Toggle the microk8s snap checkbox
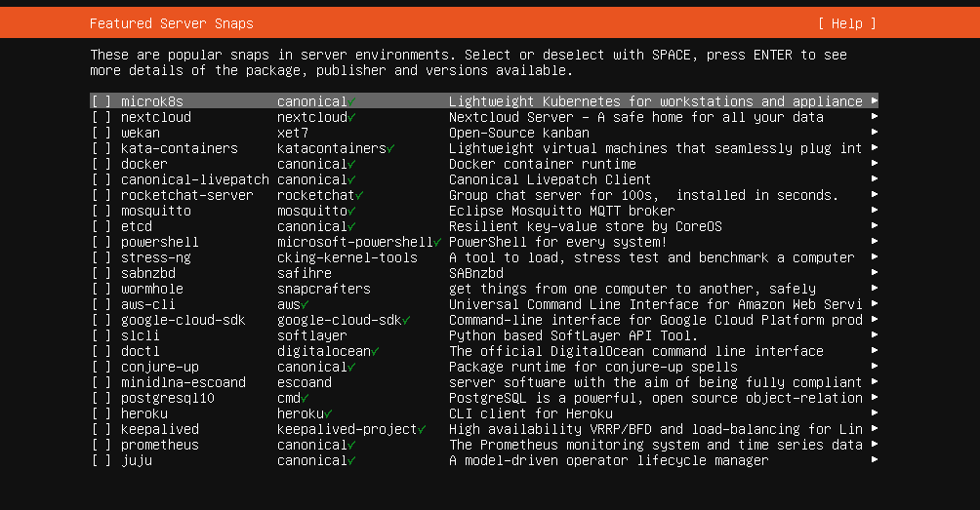The image size is (980, 510). coord(102,101)
